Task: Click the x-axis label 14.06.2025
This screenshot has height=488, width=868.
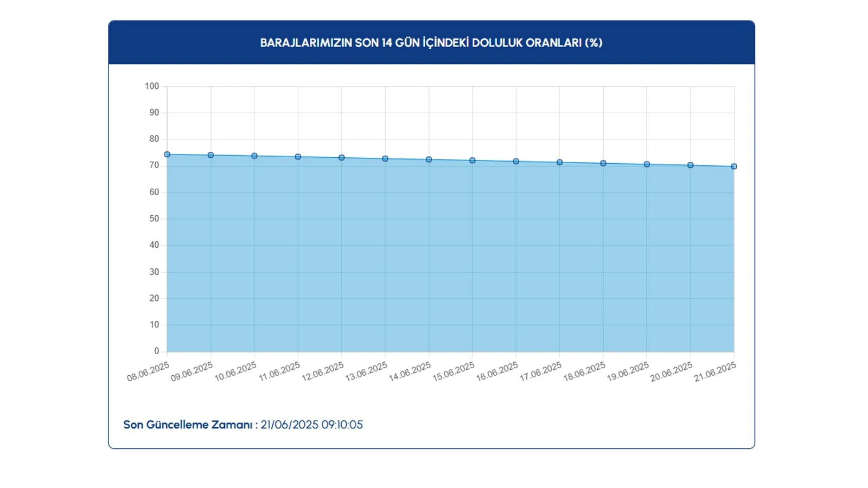Action: click(x=410, y=372)
